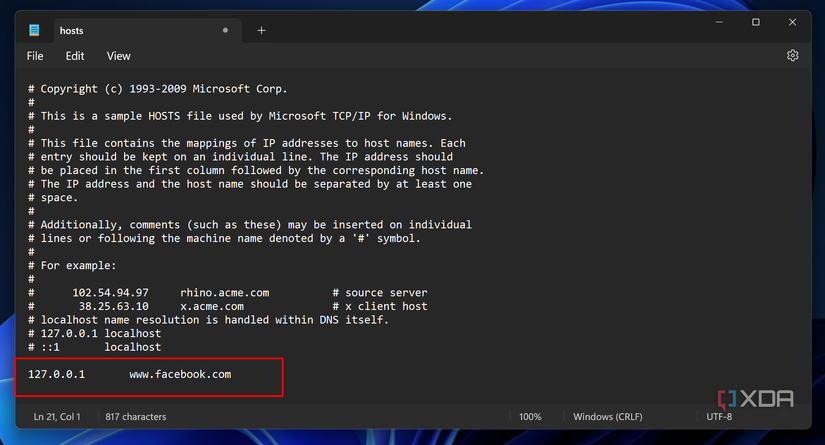Click the 'sample HOSTS file' comment line

tap(240, 116)
